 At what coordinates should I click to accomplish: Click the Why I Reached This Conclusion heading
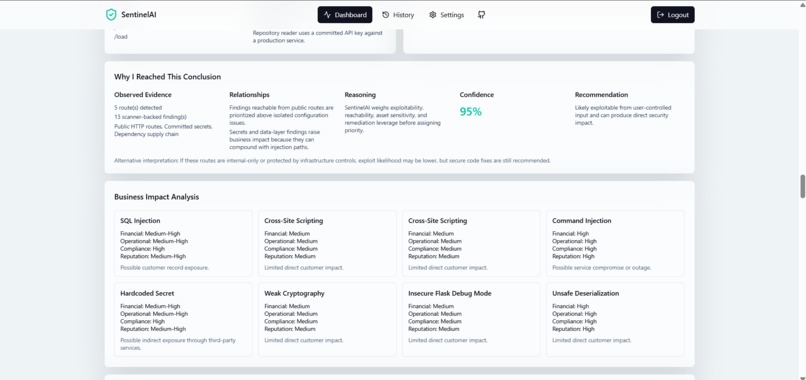(x=168, y=77)
